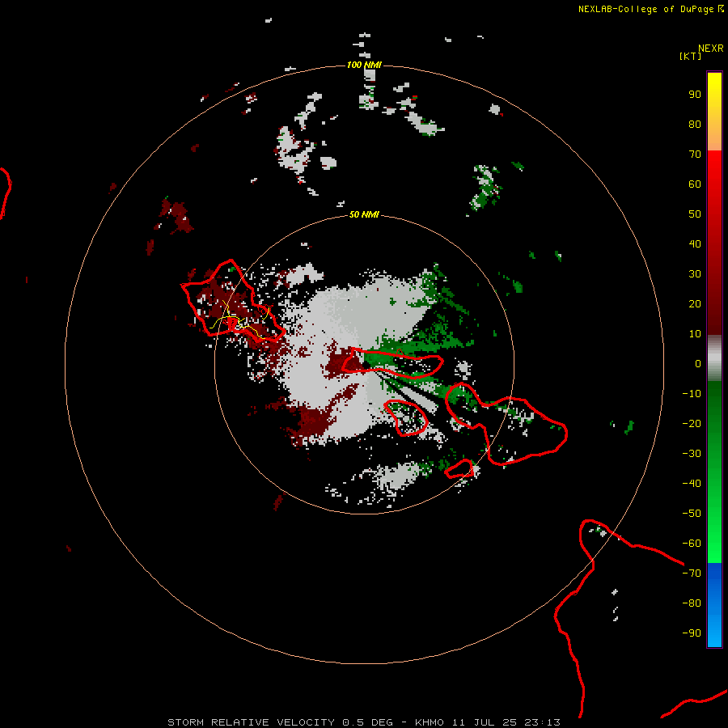The width and height of the screenshot is (728, 728).
Task: Click the -80 value on the velocity scale
Action: point(692,603)
